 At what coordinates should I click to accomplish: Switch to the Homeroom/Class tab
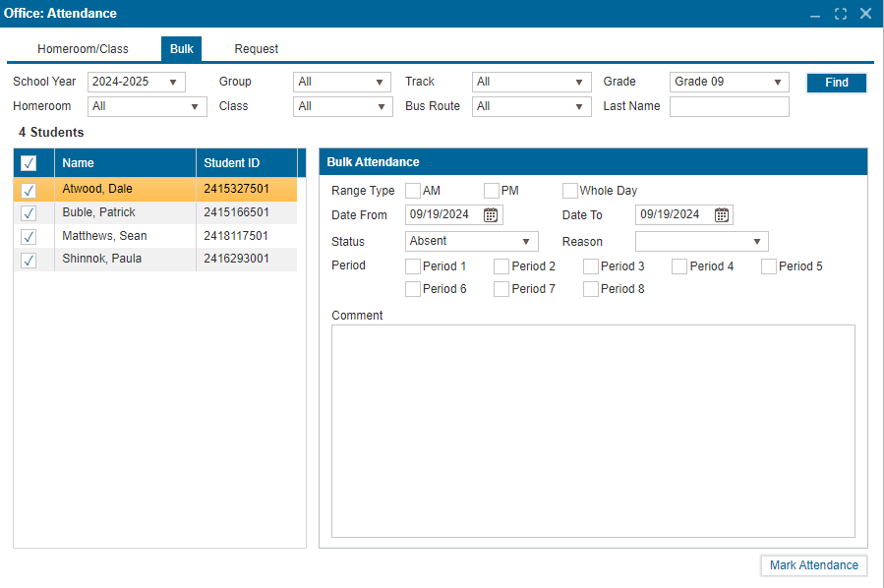click(83, 49)
